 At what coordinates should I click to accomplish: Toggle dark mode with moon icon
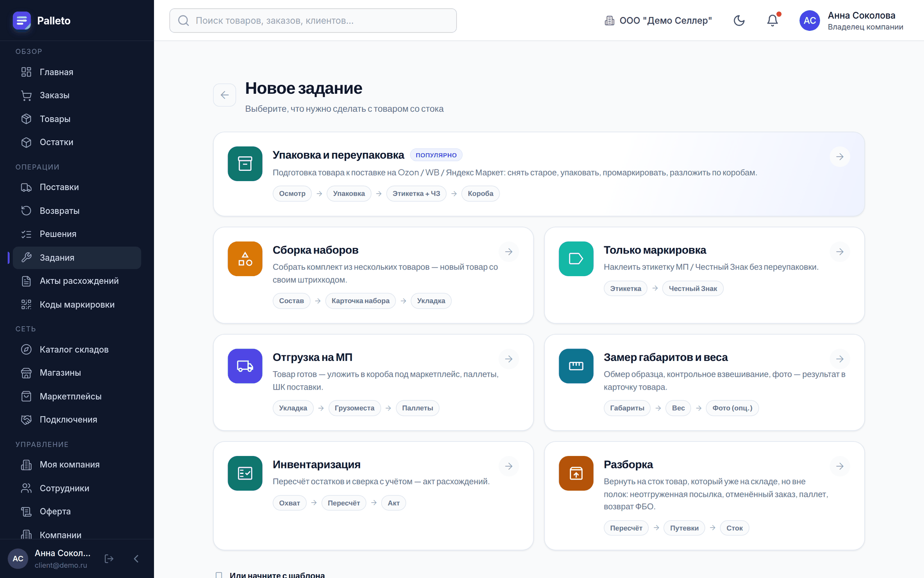tap(739, 21)
